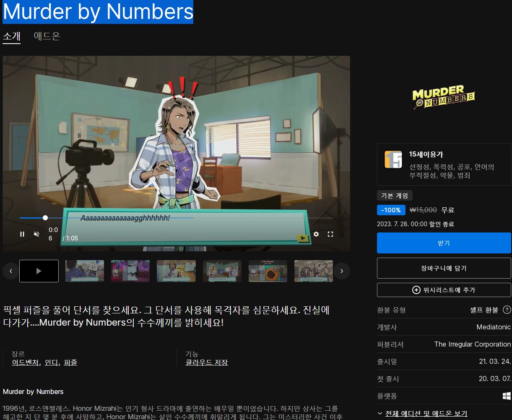
Task: Click the Windows platform icon
Action: pyautogui.click(x=507, y=396)
